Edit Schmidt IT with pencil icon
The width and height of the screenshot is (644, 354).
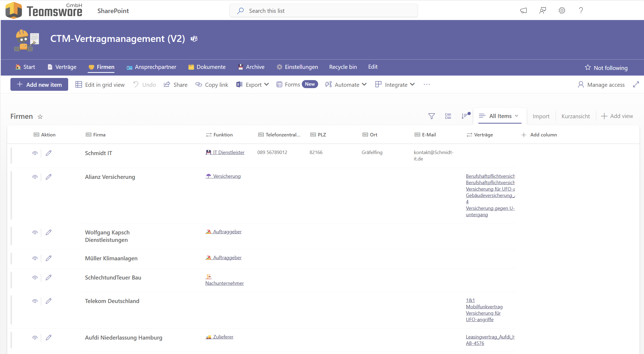click(48, 153)
